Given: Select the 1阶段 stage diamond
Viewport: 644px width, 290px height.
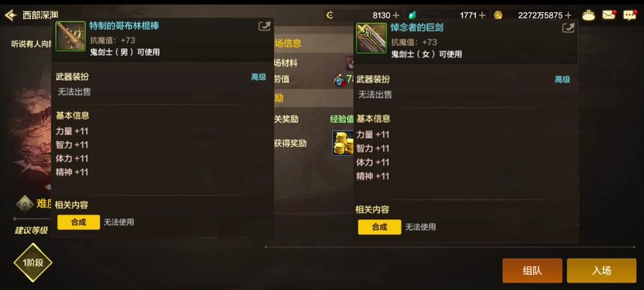Looking at the screenshot, I should [x=33, y=263].
